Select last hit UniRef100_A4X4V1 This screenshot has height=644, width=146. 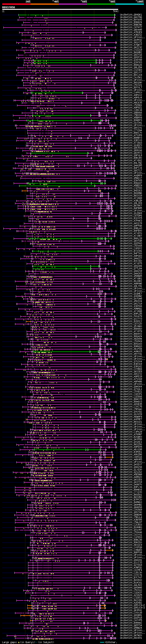point(131,638)
